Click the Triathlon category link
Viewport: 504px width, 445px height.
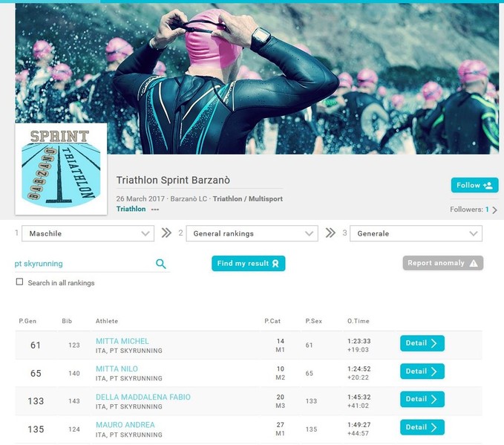tap(131, 209)
